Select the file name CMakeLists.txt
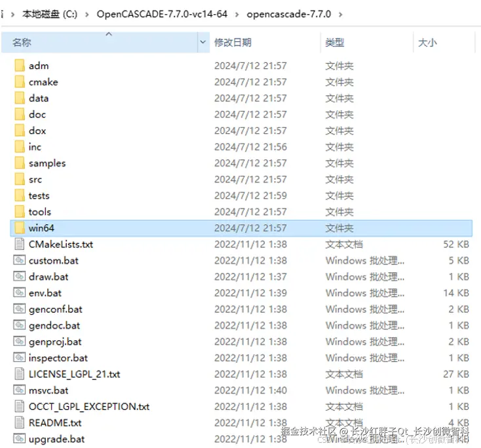The width and height of the screenshot is (481, 448). 61,245
